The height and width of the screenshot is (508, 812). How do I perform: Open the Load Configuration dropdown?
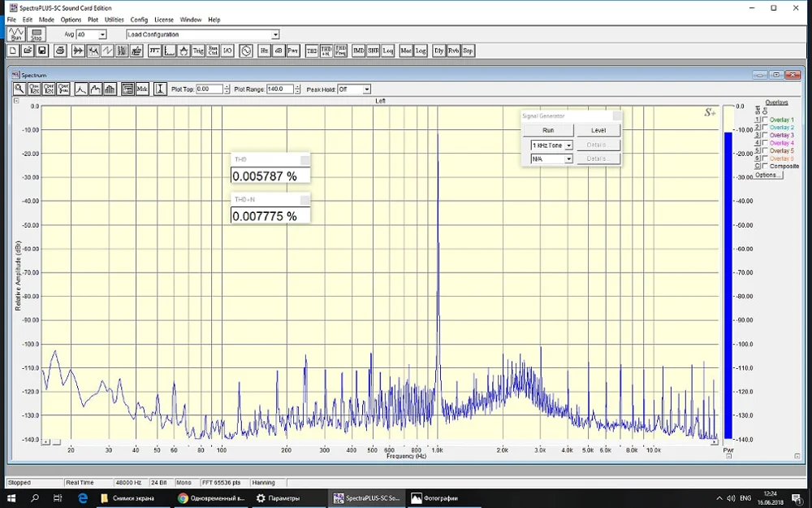(275, 35)
